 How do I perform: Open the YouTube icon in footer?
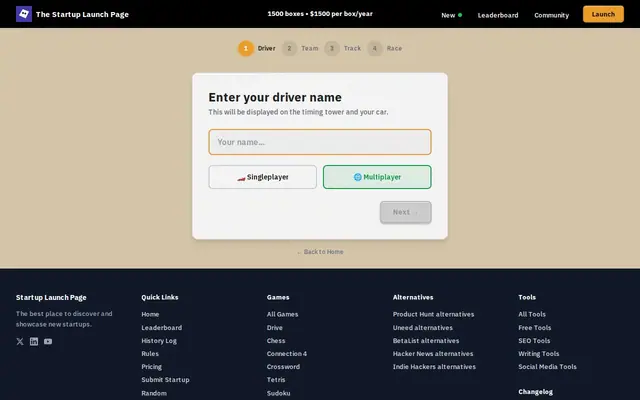[48, 342]
